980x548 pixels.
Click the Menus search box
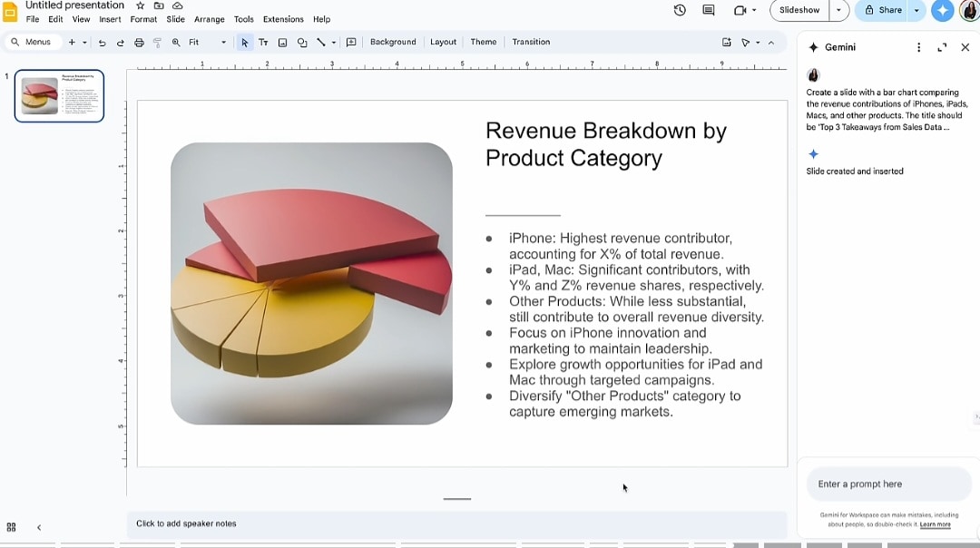click(33, 43)
